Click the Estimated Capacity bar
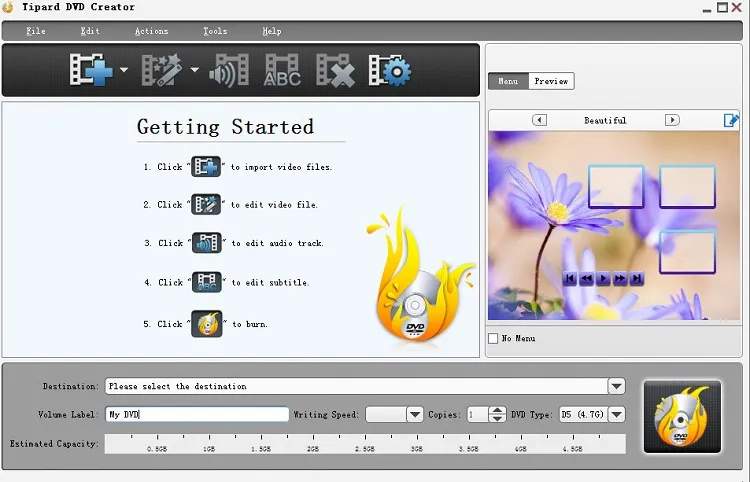This screenshot has height=482, width=750. coord(365,444)
